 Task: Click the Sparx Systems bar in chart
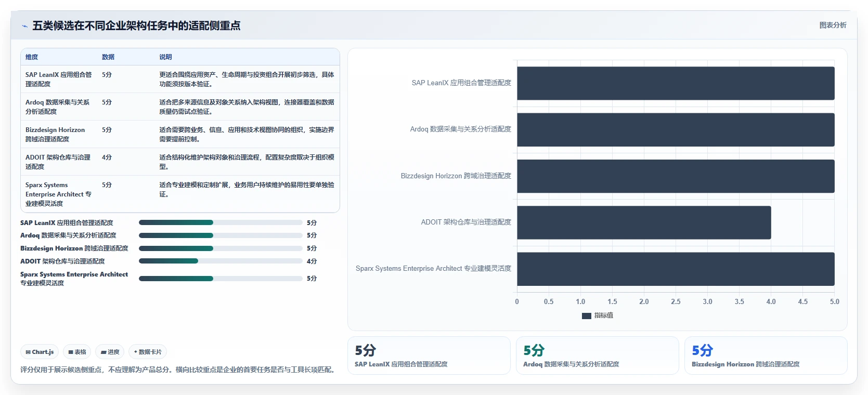click(x=676, y=269)
